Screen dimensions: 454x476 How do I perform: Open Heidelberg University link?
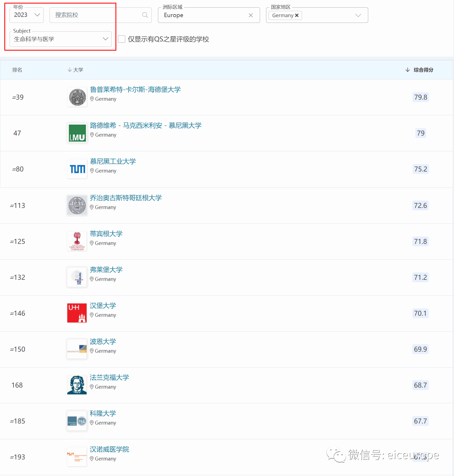click(x=135, y=90)
